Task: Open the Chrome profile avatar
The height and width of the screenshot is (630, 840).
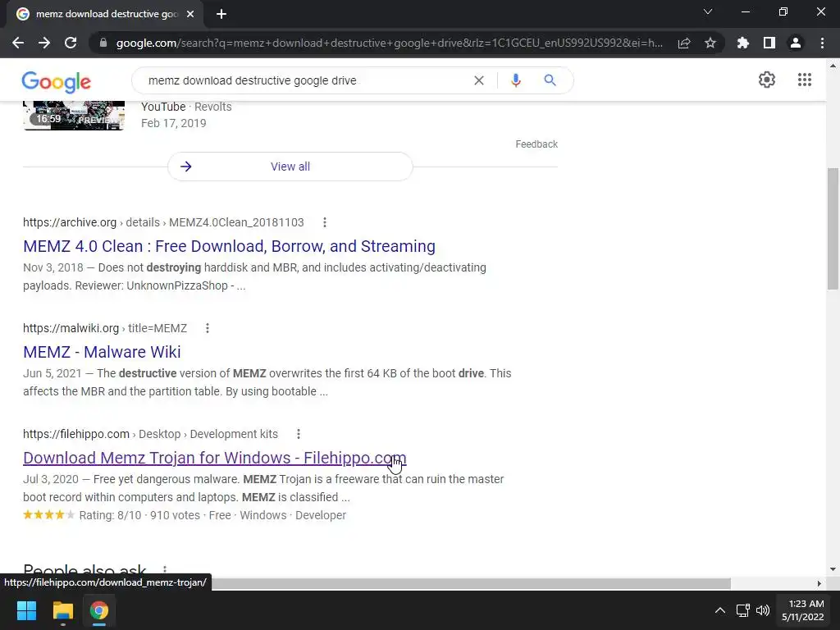Action: pos(796,43)
